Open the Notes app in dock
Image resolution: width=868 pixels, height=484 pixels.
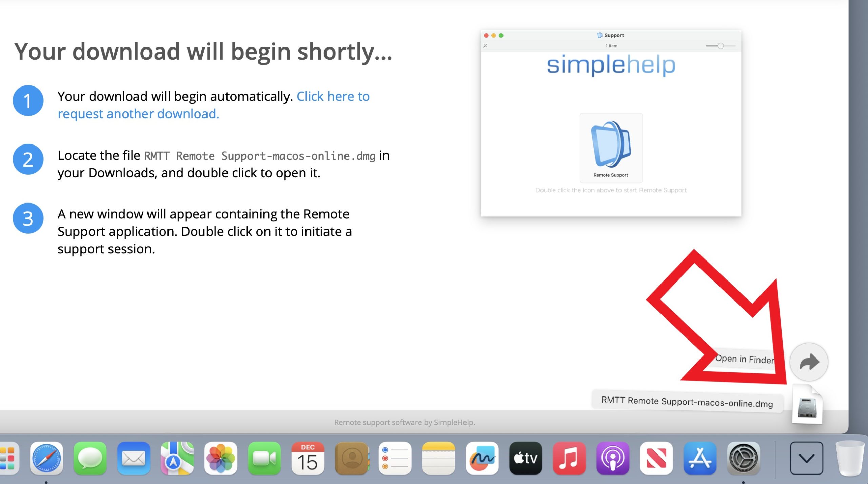coord(439,458)
